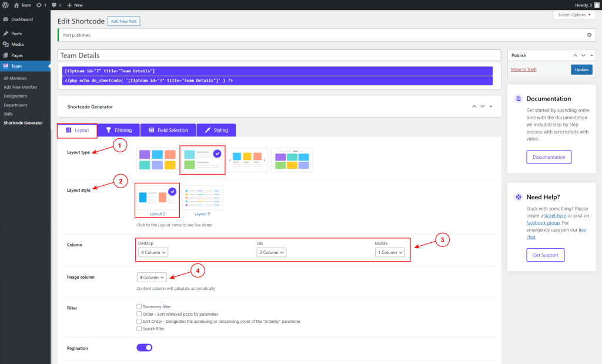Enable the Search filter checkbox
Screen dimensions: 602x364
coord(139,328)
